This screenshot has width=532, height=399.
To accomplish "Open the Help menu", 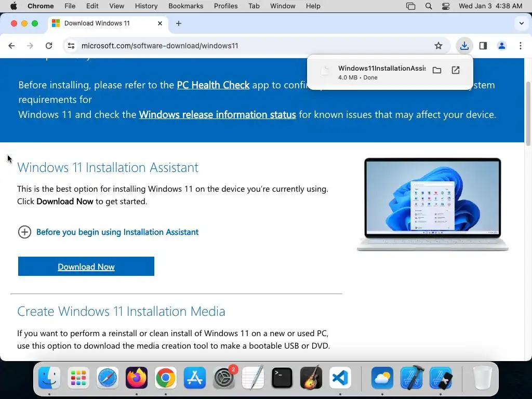I will pos(313,6).
